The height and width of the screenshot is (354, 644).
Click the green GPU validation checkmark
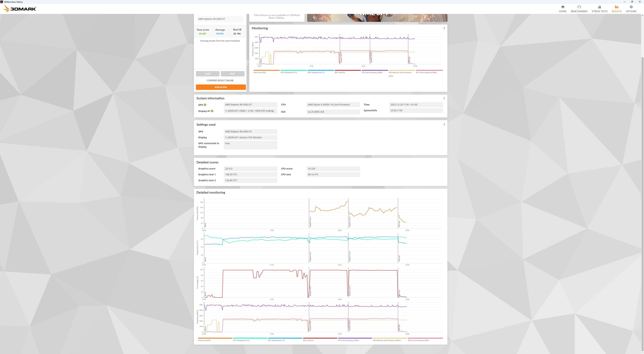pos(205,105)
